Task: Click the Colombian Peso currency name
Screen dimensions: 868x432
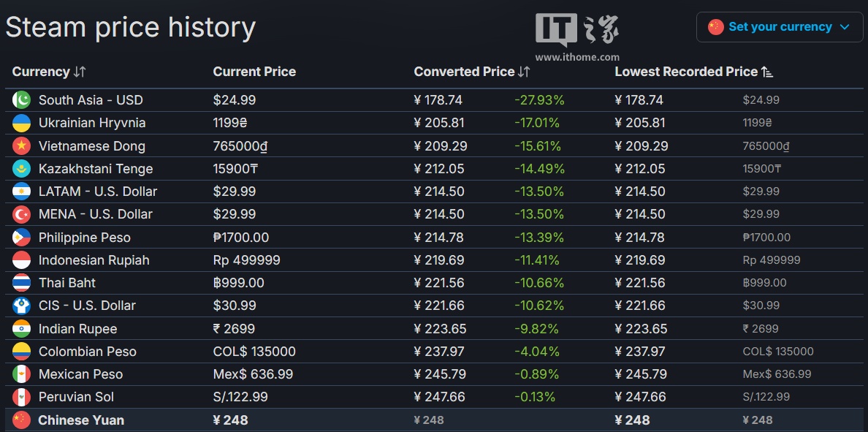Action: [x=87, y=352]
